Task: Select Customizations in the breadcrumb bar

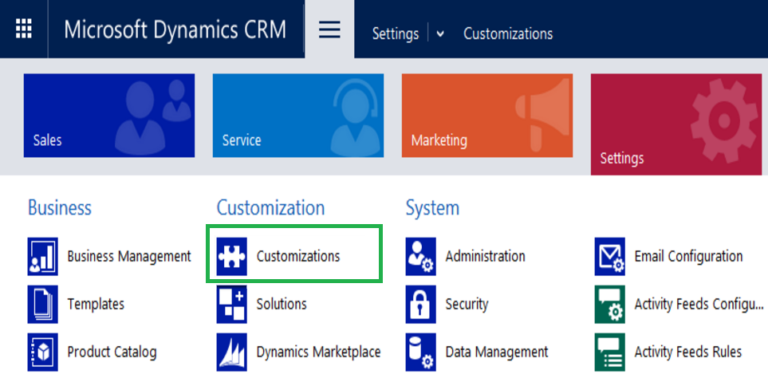Action: (508, 34)
